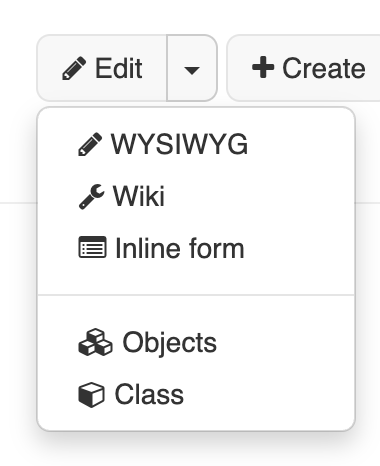Choose WYSIWYG editor mode from menu

coord(196,144)
